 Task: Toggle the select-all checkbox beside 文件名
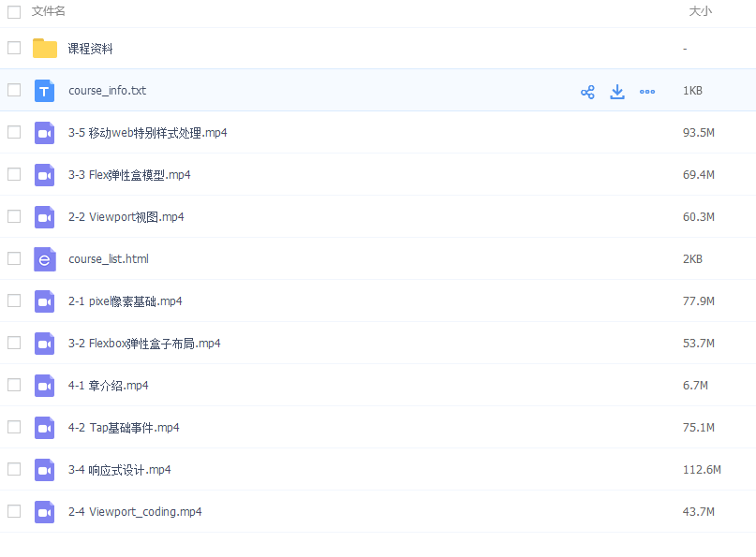pyautogui.click(x=14, y=11)
